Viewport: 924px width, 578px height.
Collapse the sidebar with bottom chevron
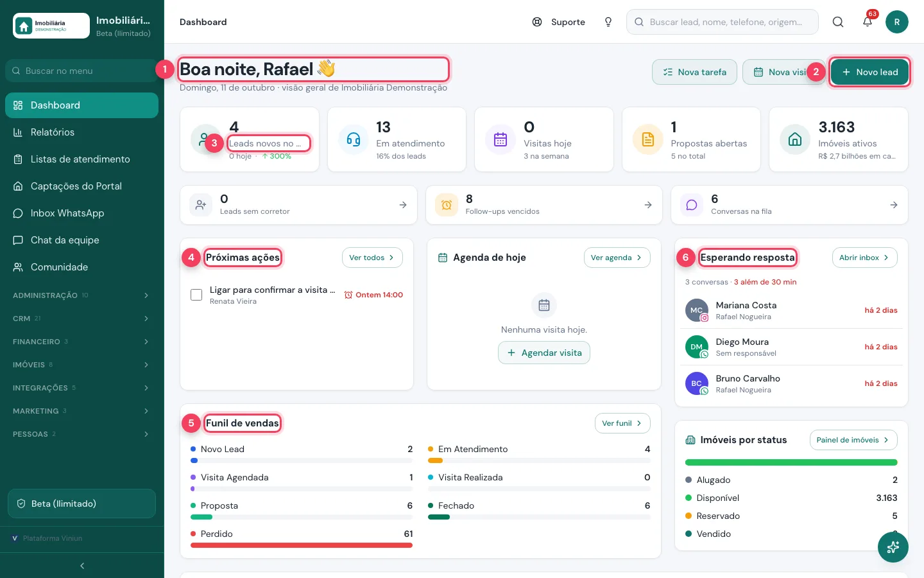[82, 566]
